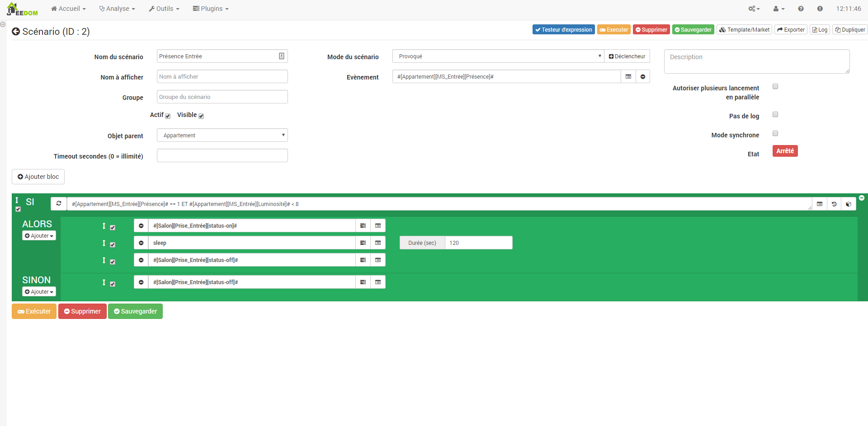Remove the Evènement trigger with minus button

click(x=642, y=77)
